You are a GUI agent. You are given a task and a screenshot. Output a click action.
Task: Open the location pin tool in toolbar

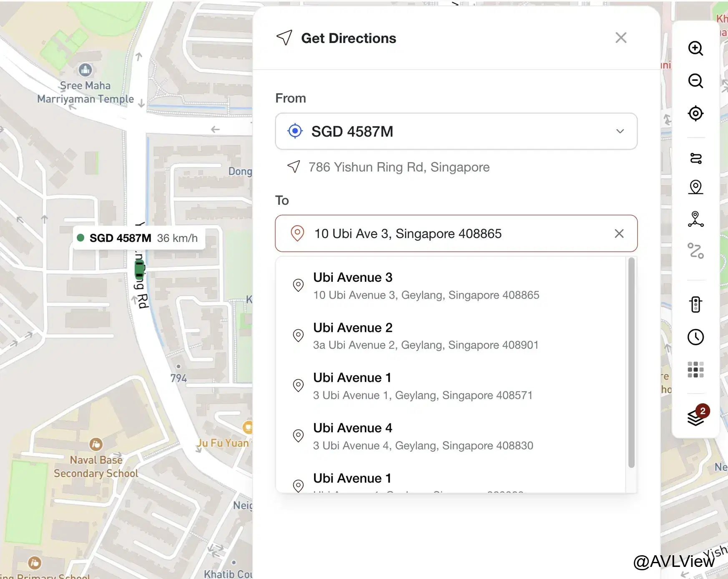click(x=695, y=187)
